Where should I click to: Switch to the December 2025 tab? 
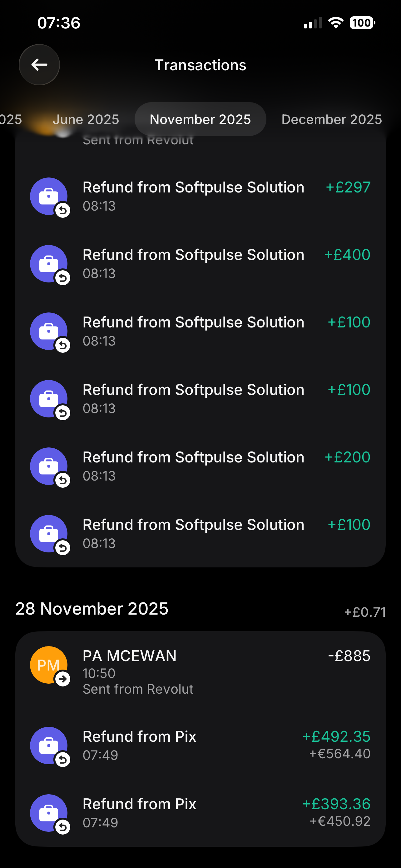tap(332, 119)
